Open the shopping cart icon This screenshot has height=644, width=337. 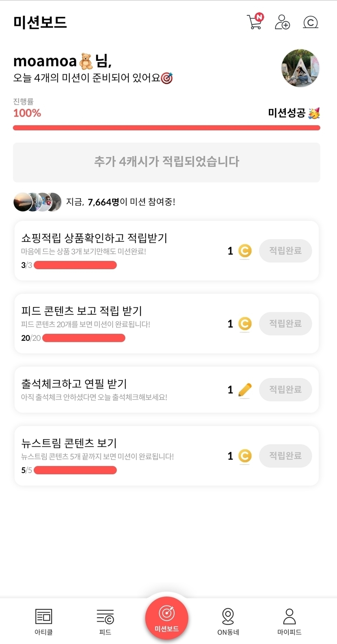[255, 22]
